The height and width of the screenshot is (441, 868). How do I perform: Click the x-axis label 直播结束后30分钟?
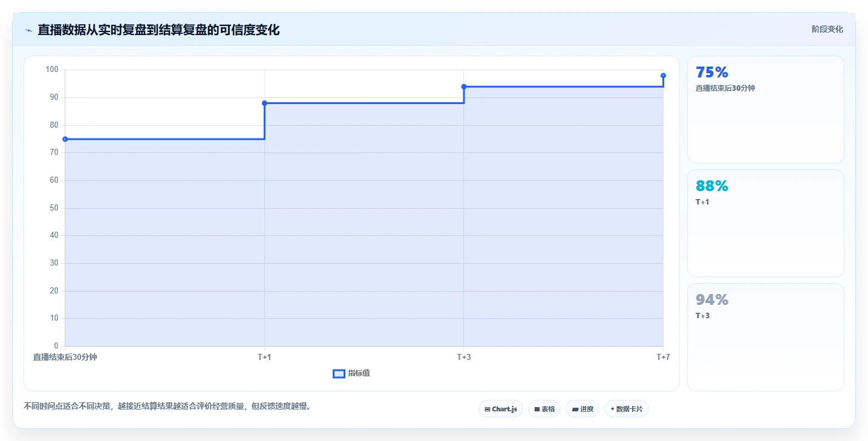[65, 357]
